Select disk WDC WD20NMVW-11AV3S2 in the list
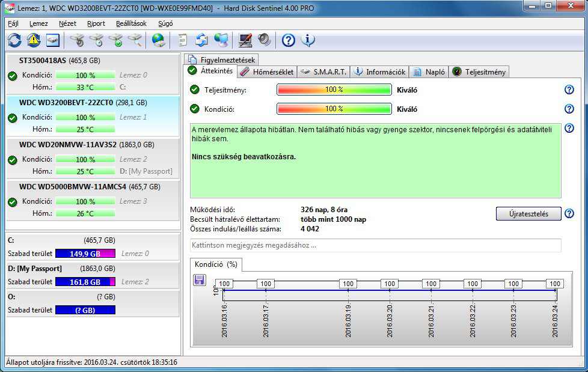The width and height of the screenshot is (588, 372). pyautogui.click(x=93, y=158)
